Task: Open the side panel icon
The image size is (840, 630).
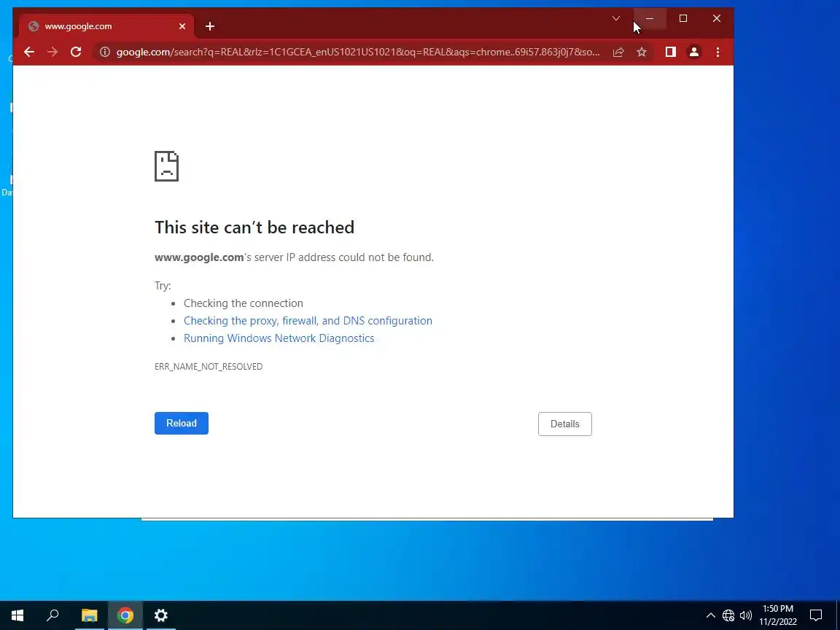Action: coord(671,52)
